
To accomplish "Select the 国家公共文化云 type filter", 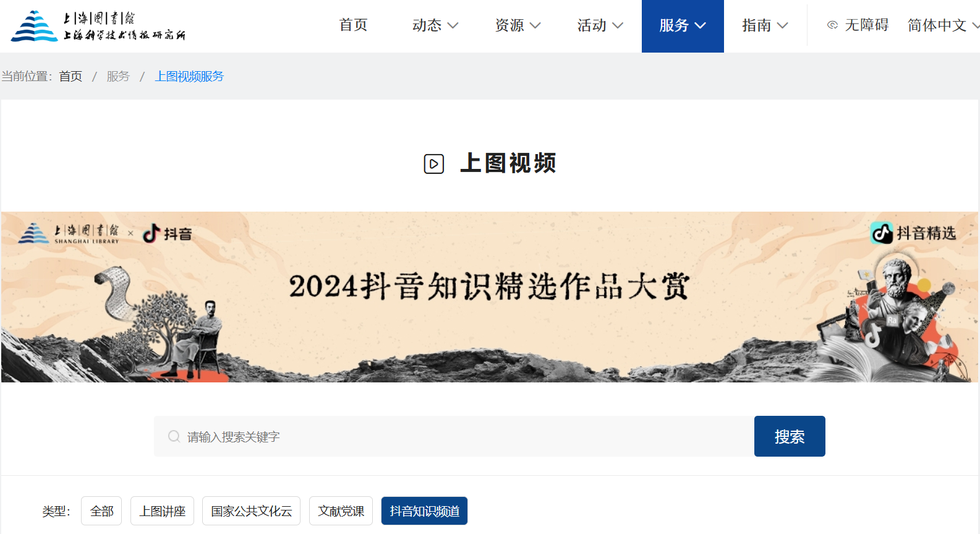I will pos(251,511).
